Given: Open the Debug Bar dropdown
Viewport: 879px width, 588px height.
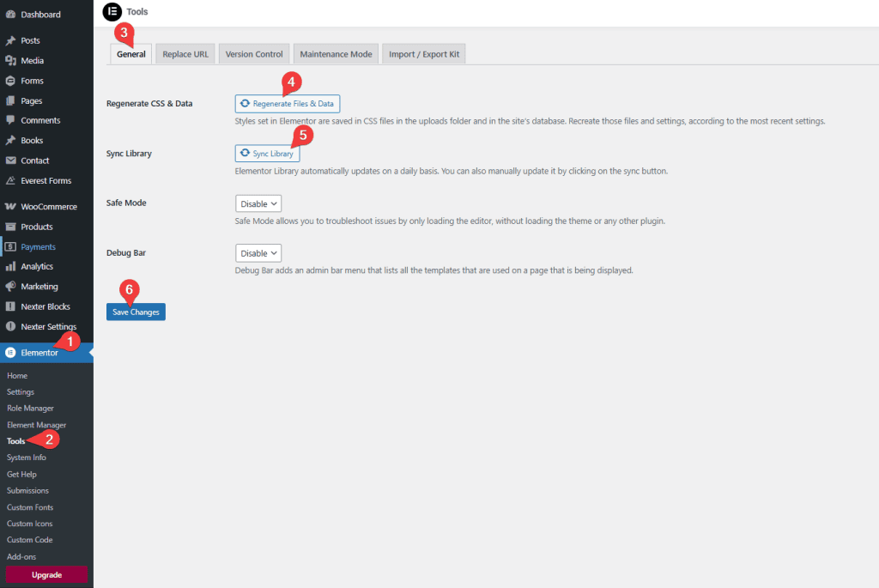Looking at the screenshot, I should coord(258,252).
